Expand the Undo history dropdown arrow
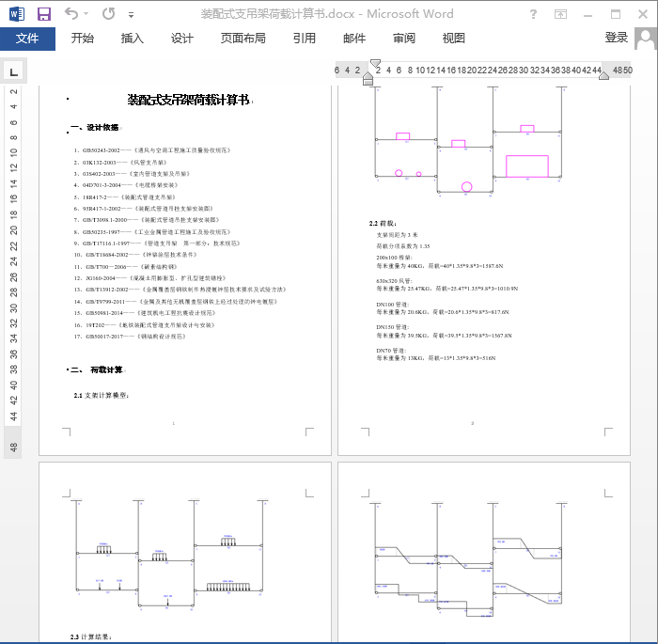Image resolution: width=658 pixels, height=644 pixels. [x=88, y=15]
